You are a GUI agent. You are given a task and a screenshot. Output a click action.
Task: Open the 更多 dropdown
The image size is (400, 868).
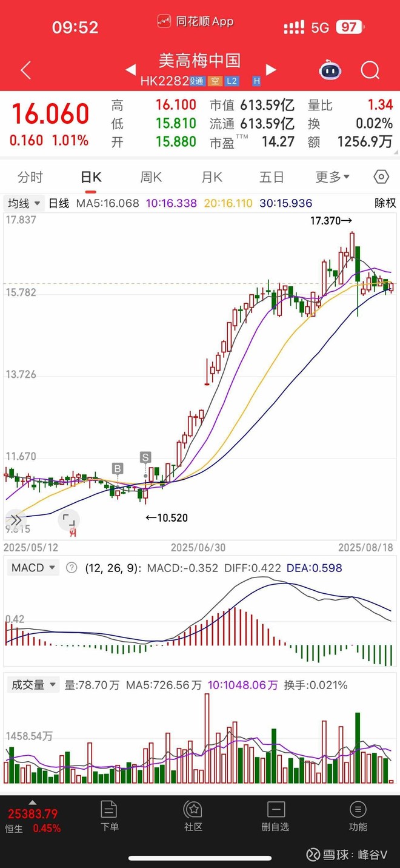click(333, 177)
